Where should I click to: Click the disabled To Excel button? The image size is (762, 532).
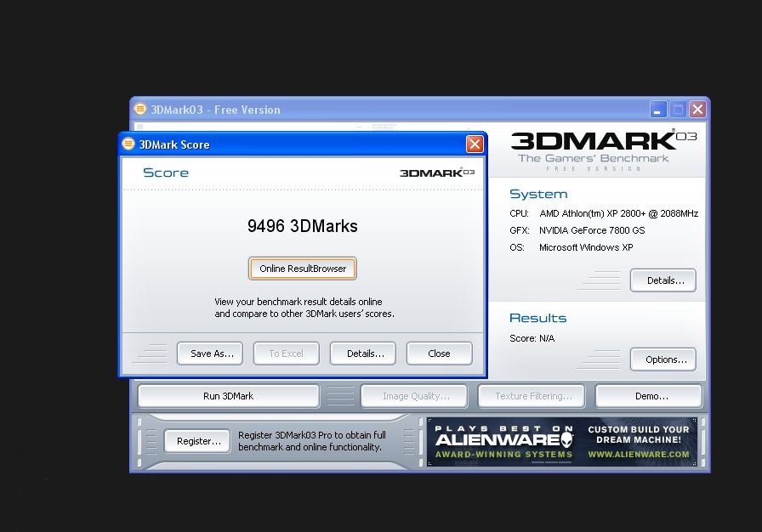click(x=287, y=354)
